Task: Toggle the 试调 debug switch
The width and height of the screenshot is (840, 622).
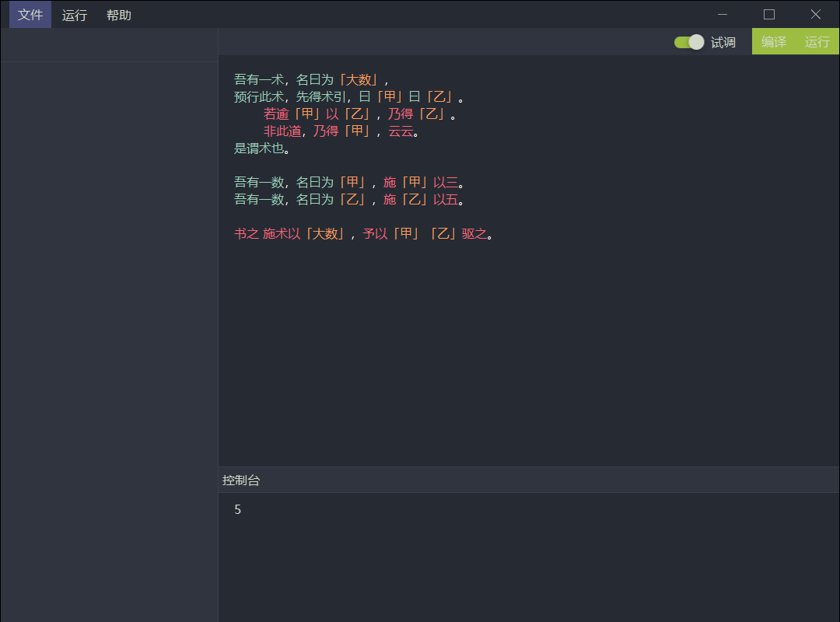Action: (689, 42)
